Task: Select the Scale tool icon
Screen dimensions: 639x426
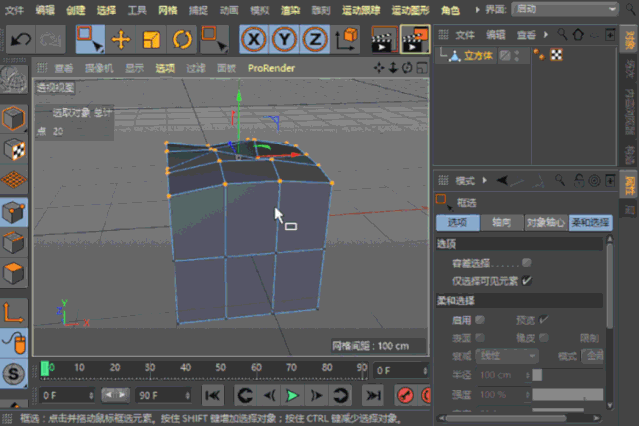Action: [x=152, y=40]
